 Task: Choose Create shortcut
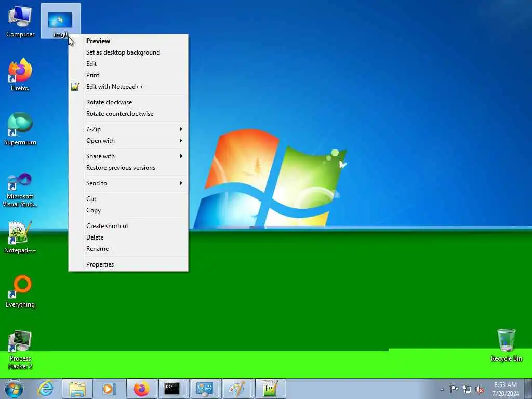click(x=128, y=225)
